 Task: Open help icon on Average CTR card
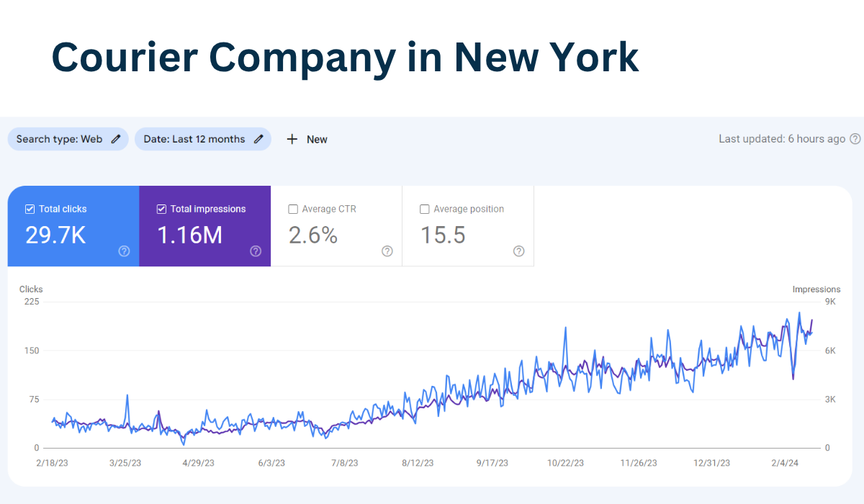387,251
